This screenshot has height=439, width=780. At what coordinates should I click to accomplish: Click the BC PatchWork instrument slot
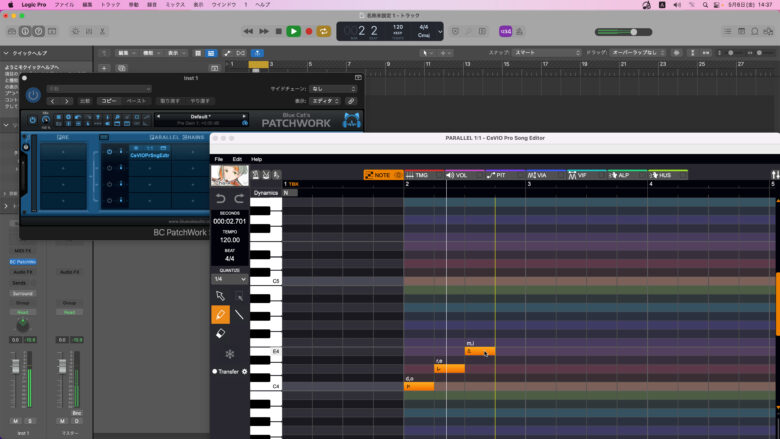click(23, 262)
